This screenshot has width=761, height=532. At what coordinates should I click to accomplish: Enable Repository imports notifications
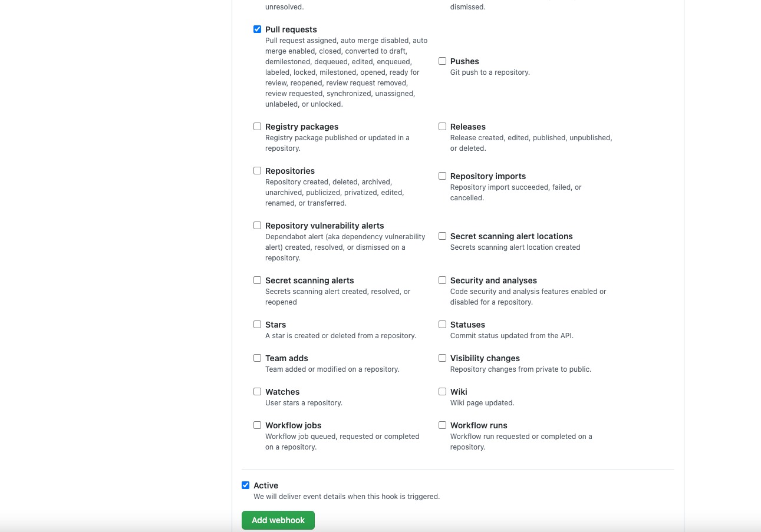click(442, 176)
